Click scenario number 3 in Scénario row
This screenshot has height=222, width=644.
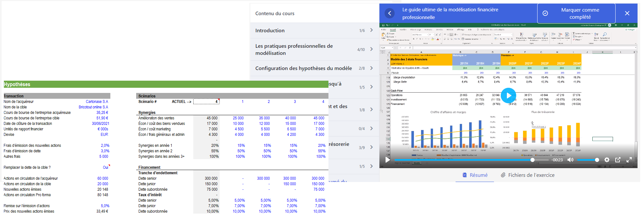point(295,101)
